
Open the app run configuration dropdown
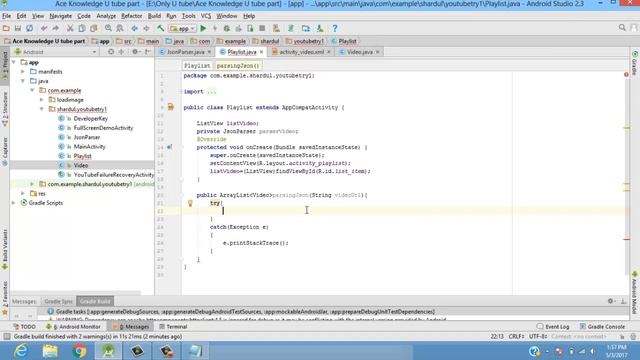pos(183,29)
